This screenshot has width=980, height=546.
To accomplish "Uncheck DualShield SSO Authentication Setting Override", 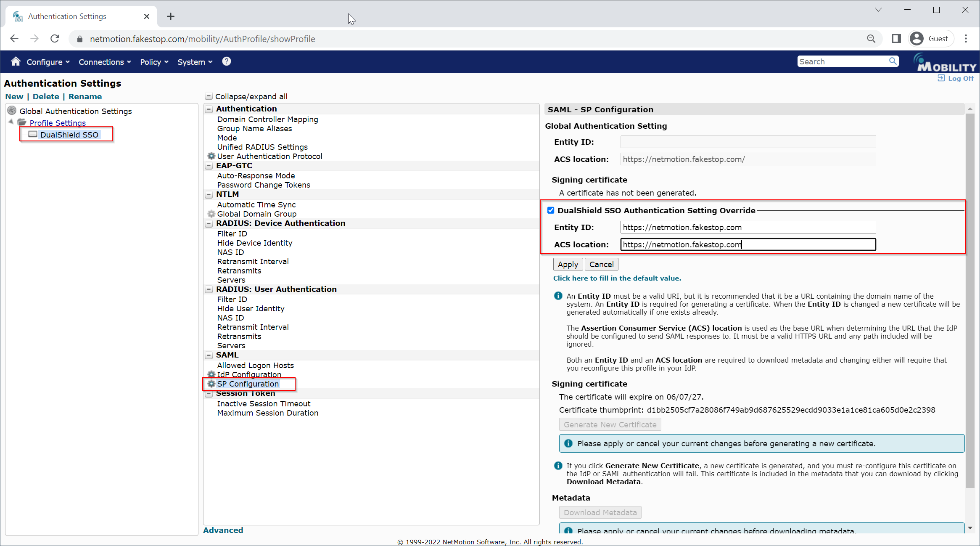I will point(551,210).
